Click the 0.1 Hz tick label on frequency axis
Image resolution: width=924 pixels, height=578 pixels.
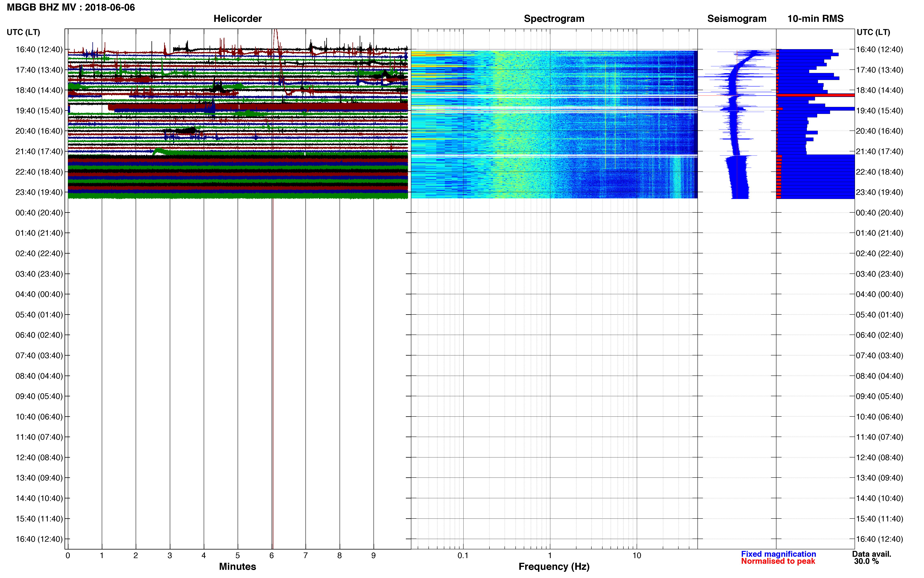click(463, 555)
